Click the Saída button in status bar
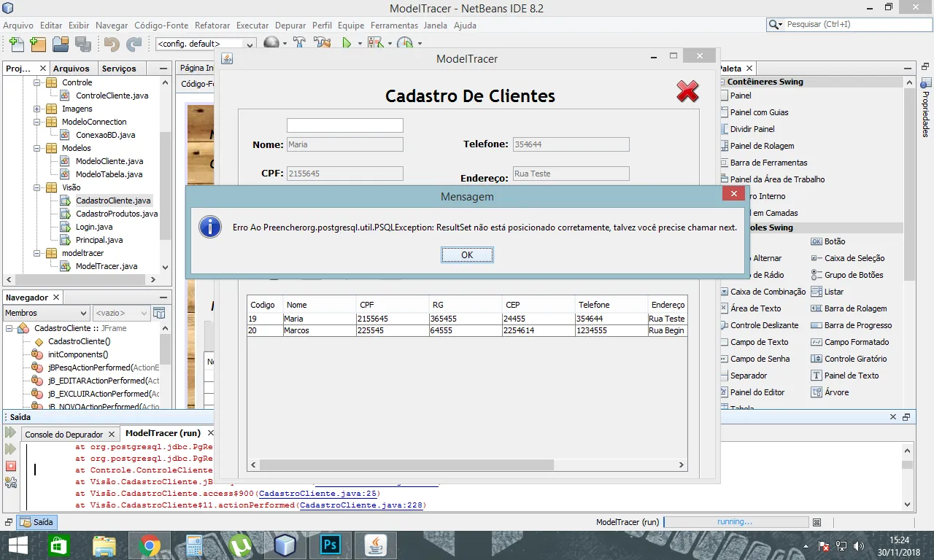 coord(38,522)
